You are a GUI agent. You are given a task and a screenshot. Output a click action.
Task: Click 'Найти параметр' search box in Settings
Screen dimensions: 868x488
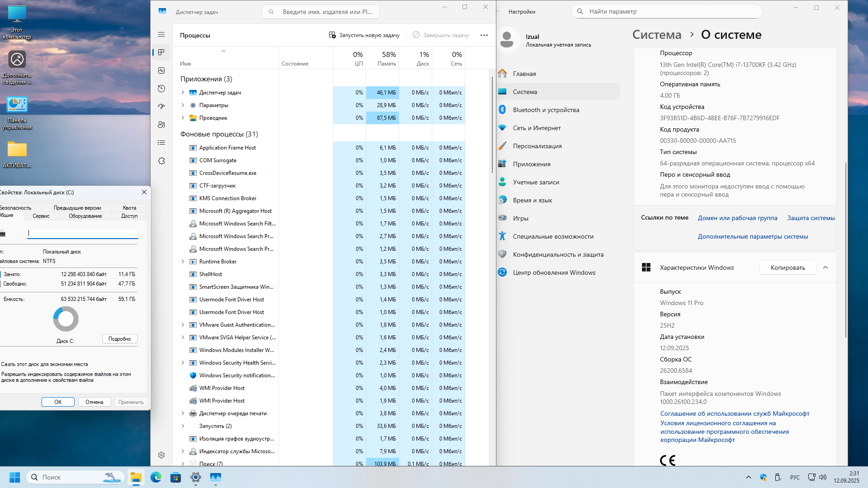tap(667, 11)
